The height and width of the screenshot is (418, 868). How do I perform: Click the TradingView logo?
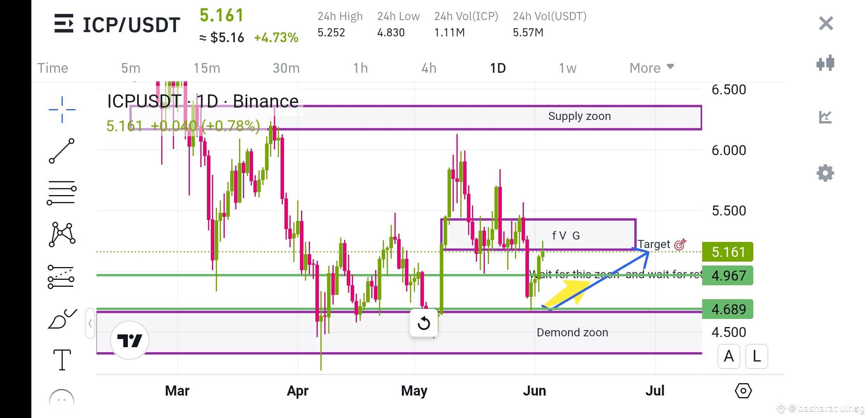coord(129,340)
